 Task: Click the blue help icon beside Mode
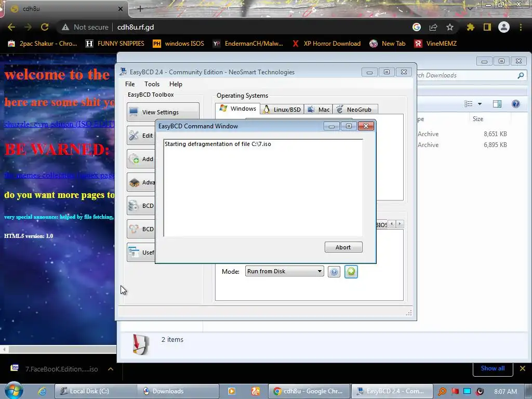[x=334, y=272]
